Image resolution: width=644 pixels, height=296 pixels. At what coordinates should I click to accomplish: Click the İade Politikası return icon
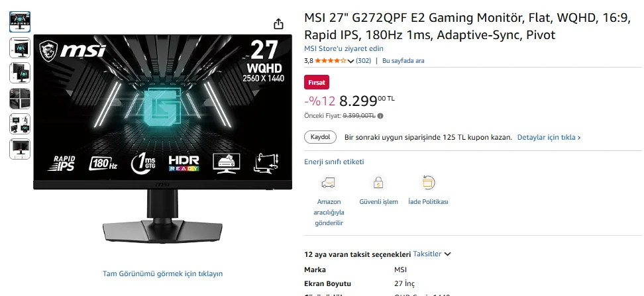(x=427, y=183)
